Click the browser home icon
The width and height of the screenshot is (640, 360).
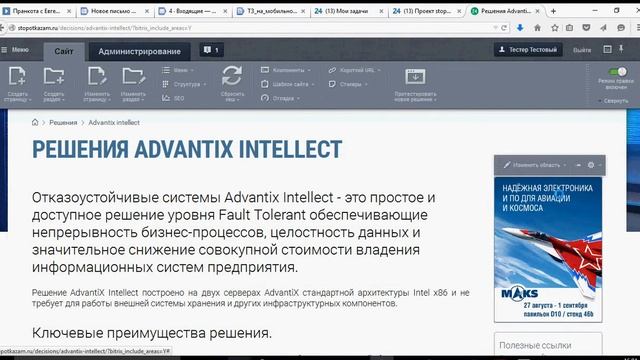[537, 28]
